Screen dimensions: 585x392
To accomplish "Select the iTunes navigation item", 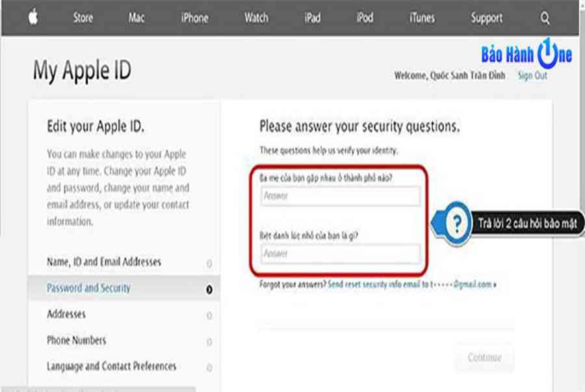I will 422,18.
